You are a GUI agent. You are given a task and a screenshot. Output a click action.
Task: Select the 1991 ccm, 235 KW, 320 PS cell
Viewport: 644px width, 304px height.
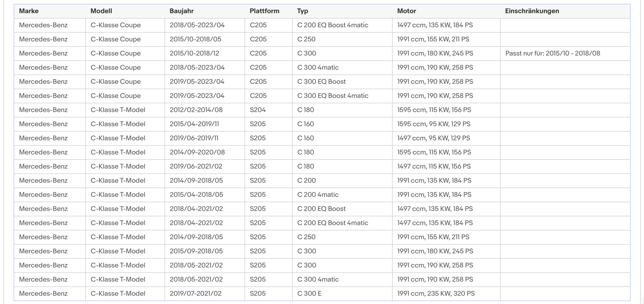click(446, 294)
